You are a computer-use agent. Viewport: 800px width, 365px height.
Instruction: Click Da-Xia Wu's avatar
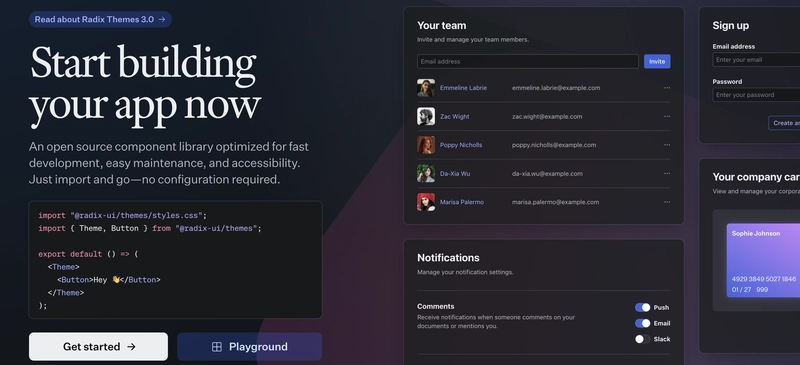[x=426, y=174]
